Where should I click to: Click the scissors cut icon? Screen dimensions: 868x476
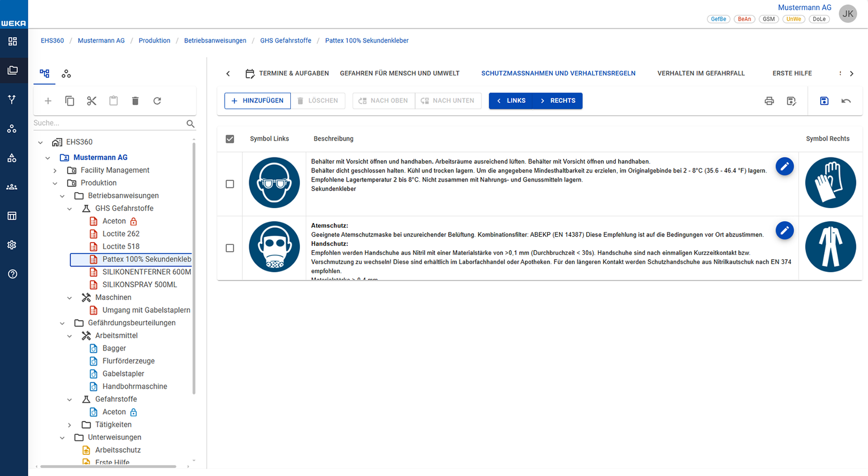tap(92, 101)
